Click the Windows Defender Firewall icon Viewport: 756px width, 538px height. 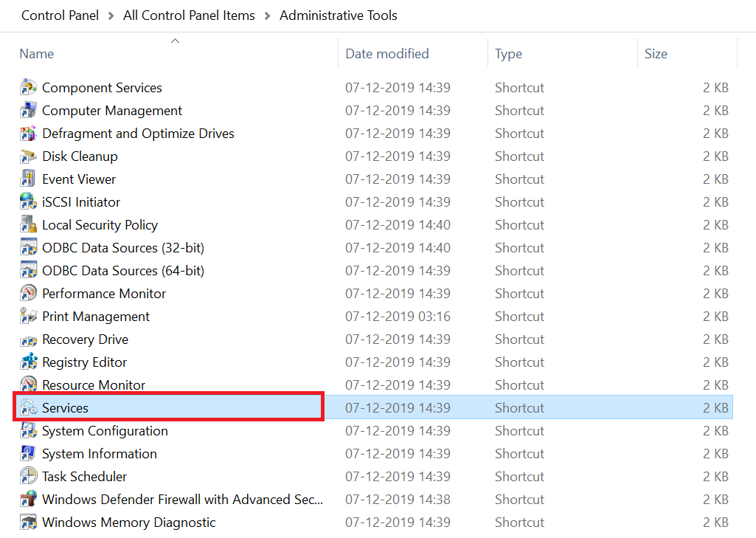click(x=29, y=500)
